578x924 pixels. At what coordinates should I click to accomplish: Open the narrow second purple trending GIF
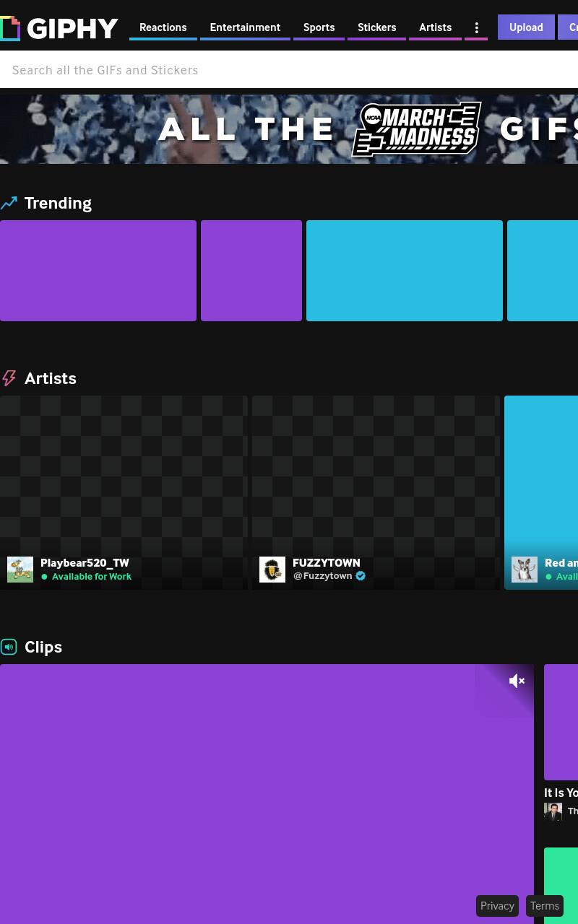[251, 271]
